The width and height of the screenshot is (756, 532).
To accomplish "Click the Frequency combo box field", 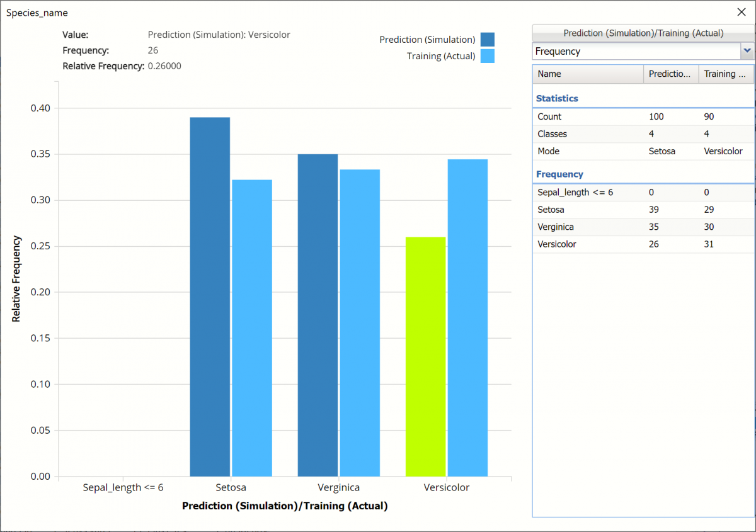I will pyautogui.click(x=636, y=51).
